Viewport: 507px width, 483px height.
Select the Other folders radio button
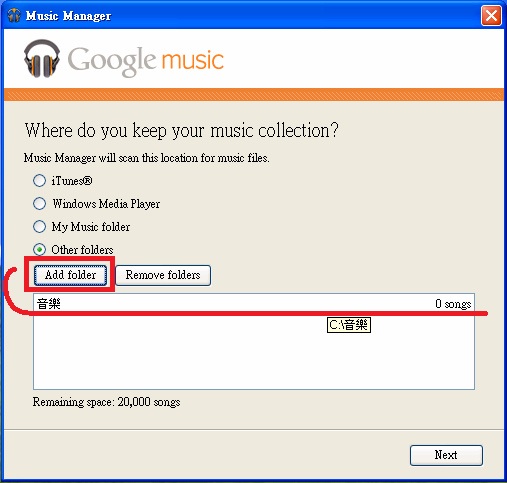(x=39, y=250)
